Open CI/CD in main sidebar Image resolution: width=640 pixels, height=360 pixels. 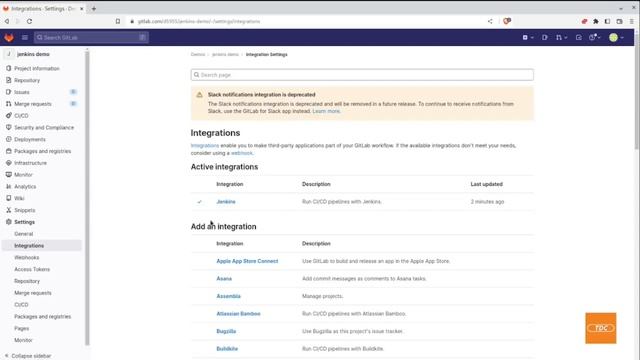[21, 116]
